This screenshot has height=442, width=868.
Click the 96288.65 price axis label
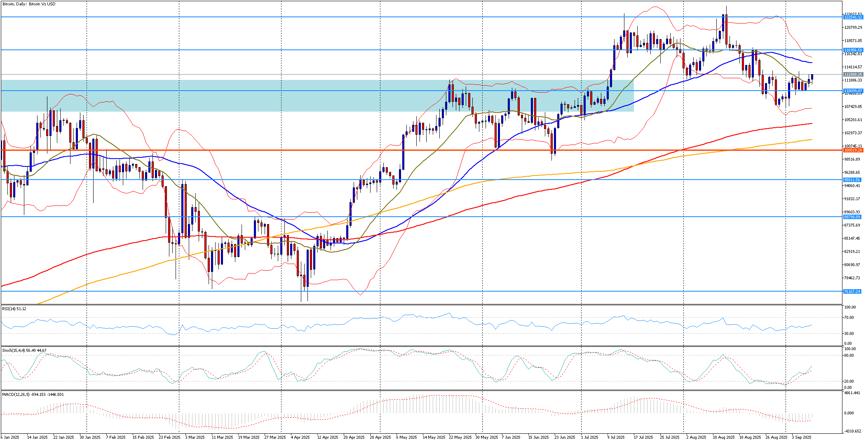coord(853,173)
